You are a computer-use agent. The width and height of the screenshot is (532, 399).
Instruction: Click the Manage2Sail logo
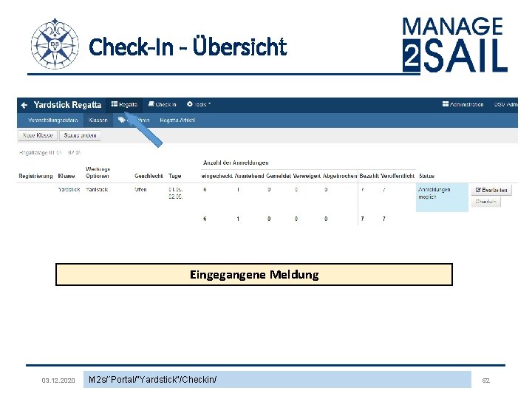[x=454, y=45]
